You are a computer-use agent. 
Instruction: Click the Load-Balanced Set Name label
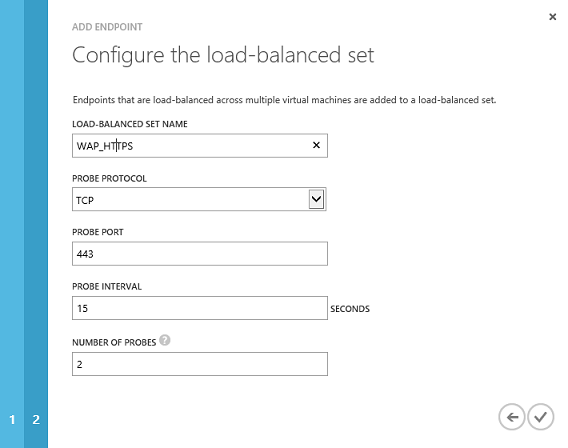[x=130, y=124]
